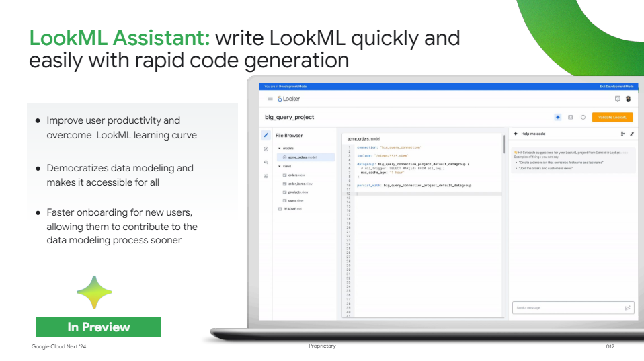Collapse the models folder
Viewport: 644px width, 361px height.
point(280,149)
